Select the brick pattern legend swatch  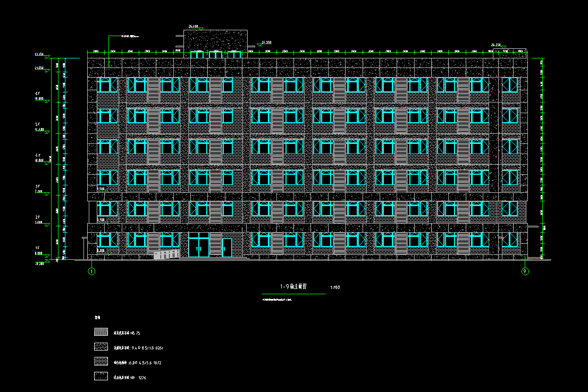(100, 362)
